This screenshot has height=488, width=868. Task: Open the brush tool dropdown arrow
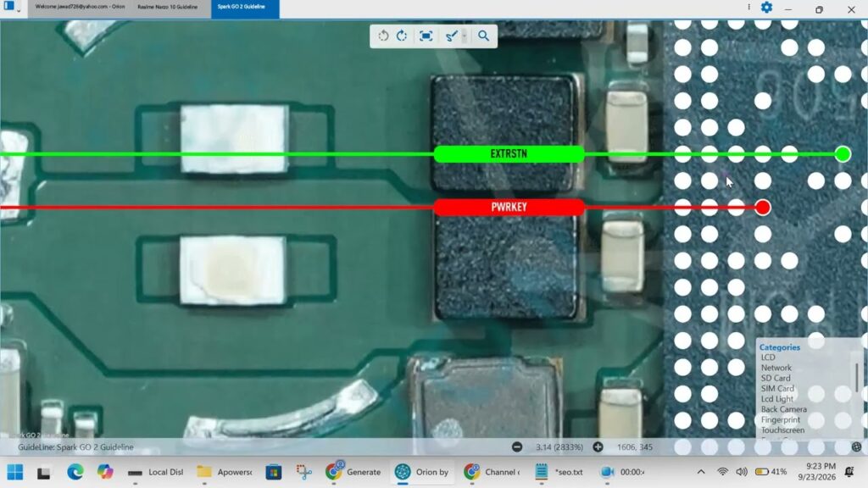465,36
